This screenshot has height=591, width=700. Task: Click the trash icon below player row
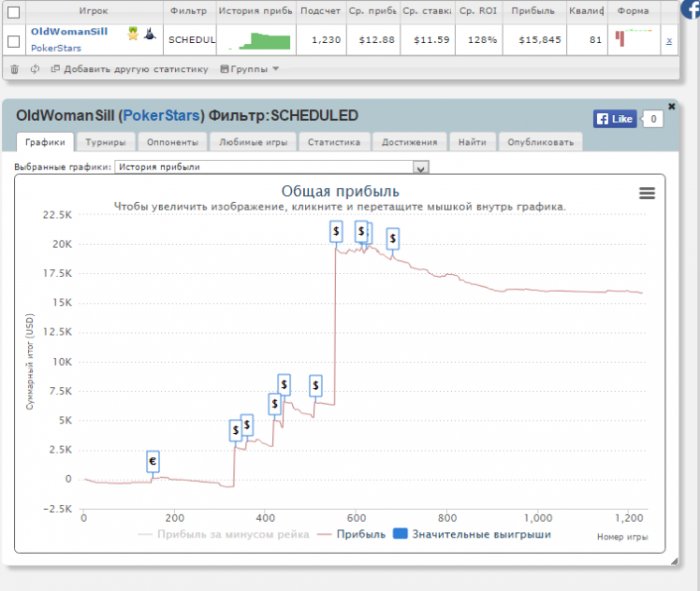(x=14, y=69)
